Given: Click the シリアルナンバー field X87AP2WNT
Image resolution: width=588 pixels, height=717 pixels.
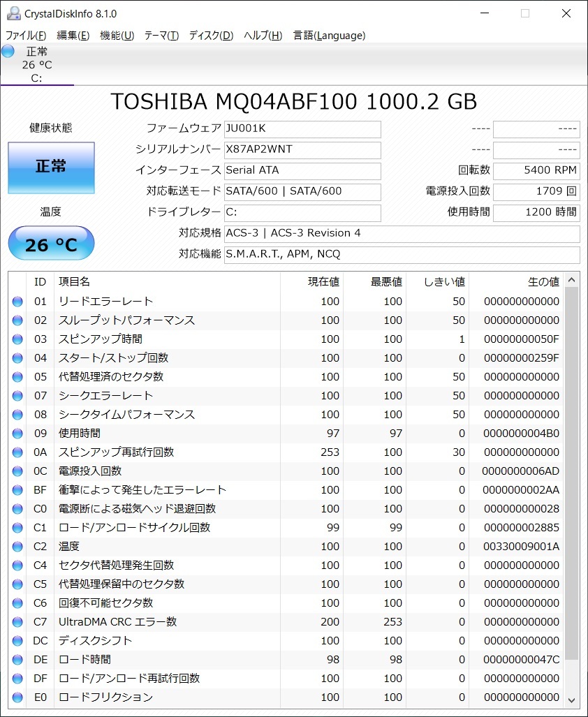Looking at the screenshot, I should [x=302, y=150].
